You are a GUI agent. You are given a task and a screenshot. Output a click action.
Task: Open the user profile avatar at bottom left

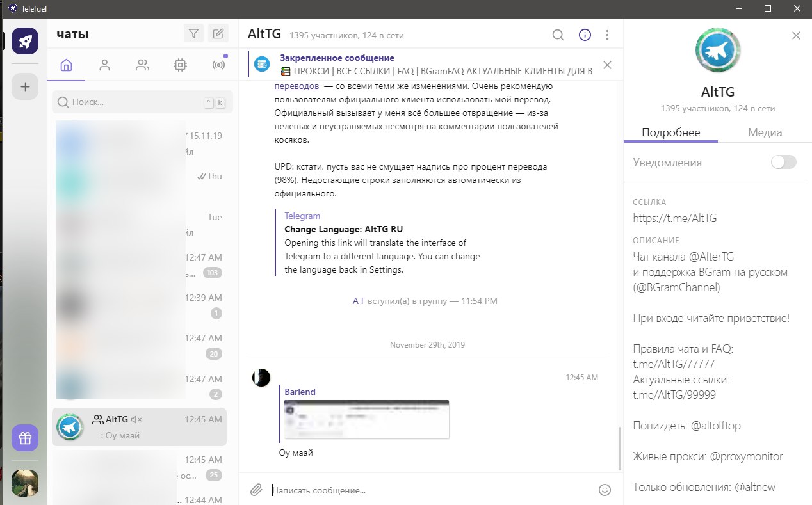click(25, 483)
